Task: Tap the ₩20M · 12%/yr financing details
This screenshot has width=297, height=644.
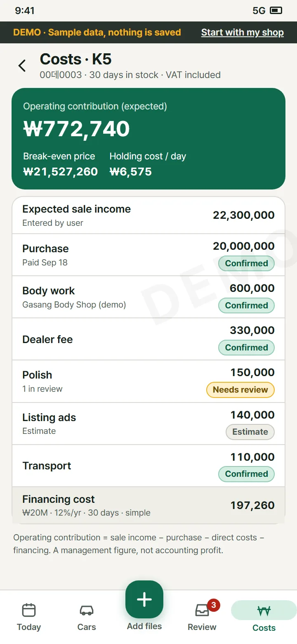Action: pos(86,513)
